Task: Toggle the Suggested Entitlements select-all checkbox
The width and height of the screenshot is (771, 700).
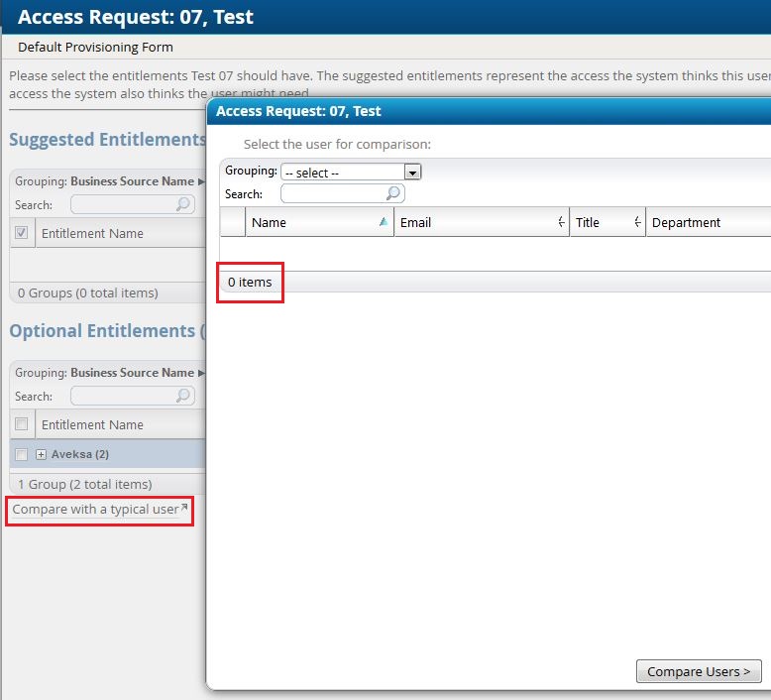Action: [22, 233]
